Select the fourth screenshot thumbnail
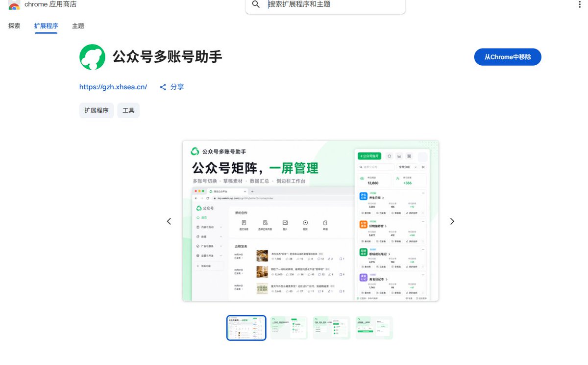Screen dimensions: 588x365 point(374,328)
